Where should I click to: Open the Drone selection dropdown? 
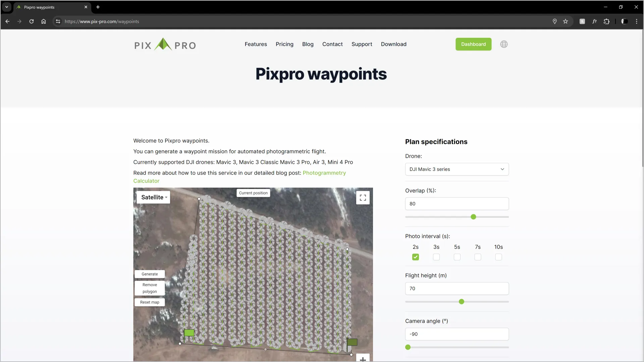coord(457,169)
